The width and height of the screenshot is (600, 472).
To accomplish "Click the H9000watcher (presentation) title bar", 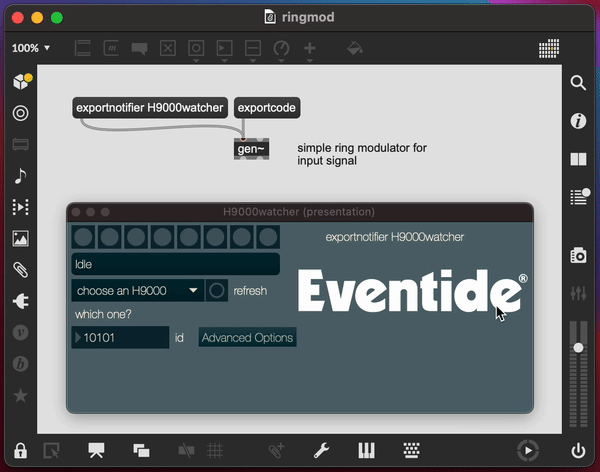I will pos(300,212).
